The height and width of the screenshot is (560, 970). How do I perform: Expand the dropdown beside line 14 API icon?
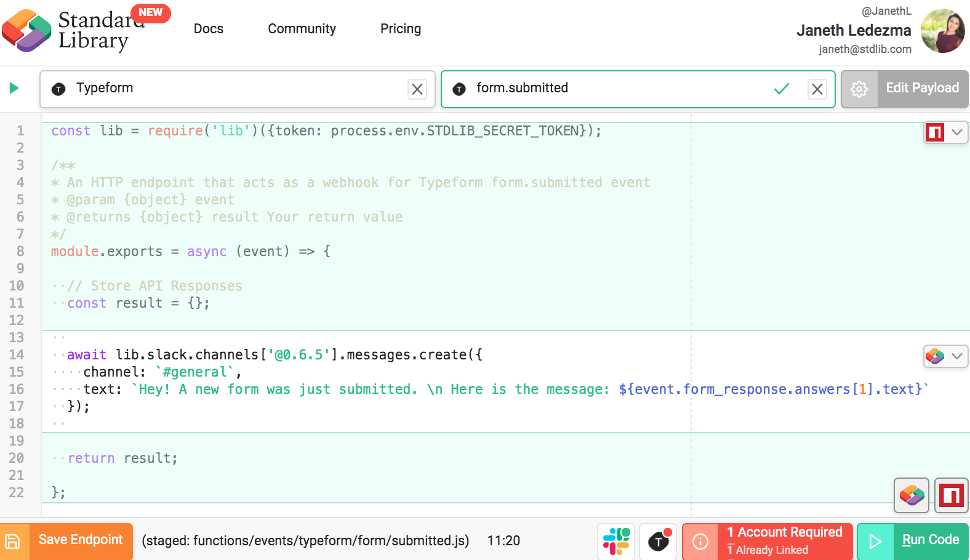[x=956, y=356]
